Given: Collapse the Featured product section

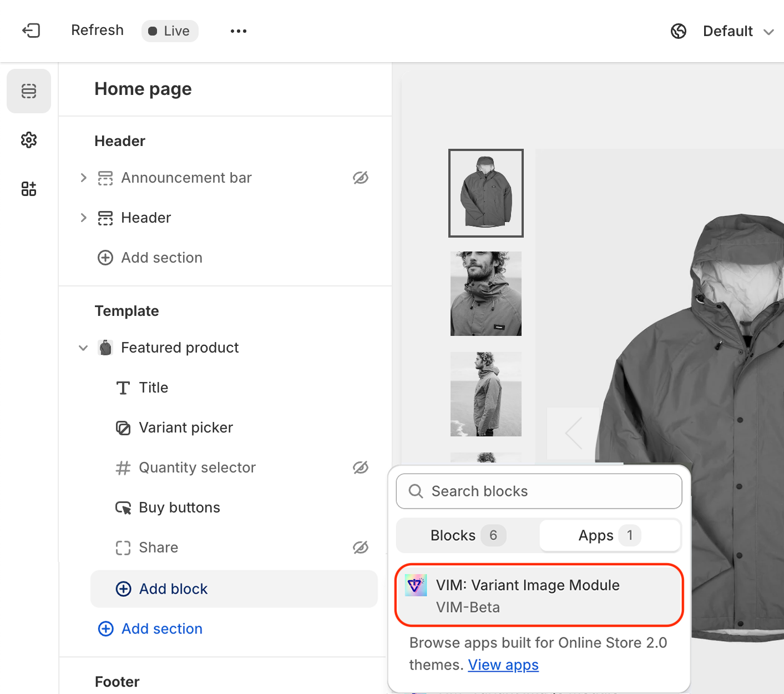Looking at the screenshot, I should click(83, 348).
